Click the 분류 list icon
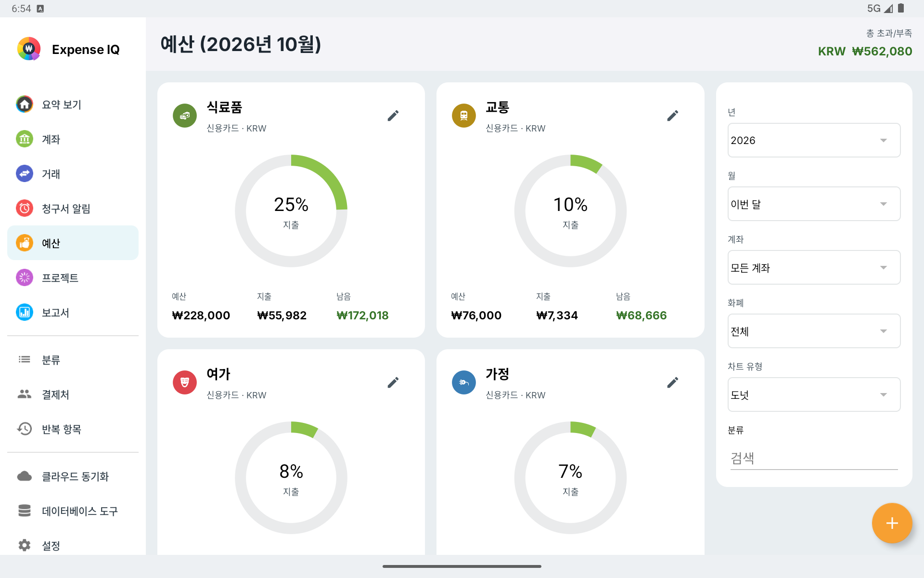 [x=25, y=359]
